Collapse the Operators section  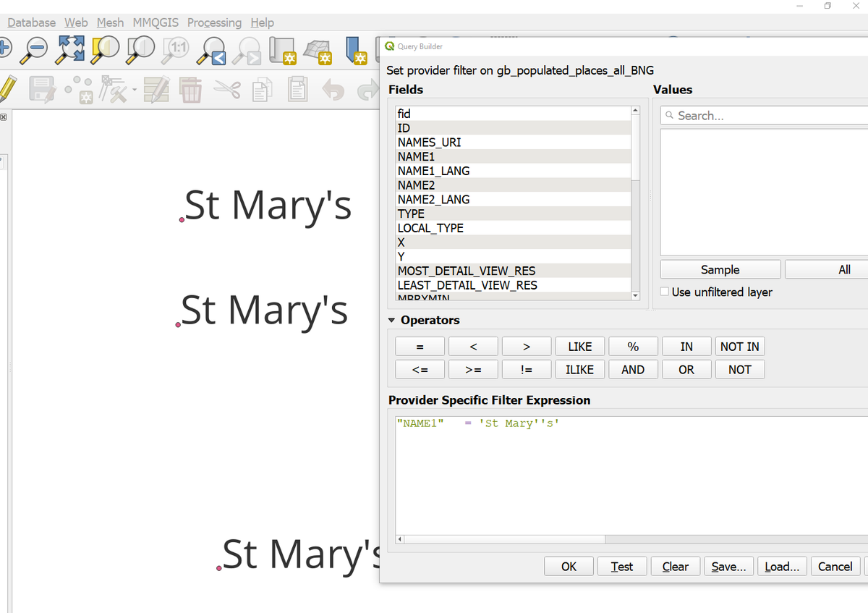[x=391, y=320]
